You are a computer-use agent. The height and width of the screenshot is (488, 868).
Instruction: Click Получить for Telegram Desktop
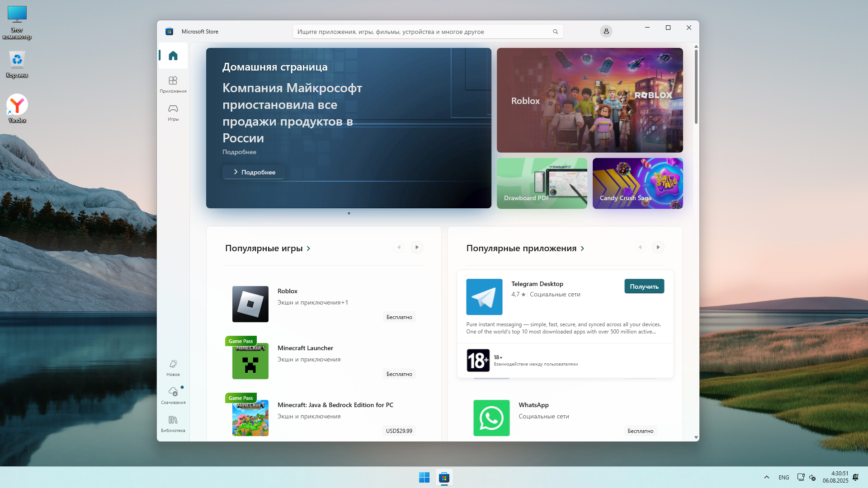click(x=644, y=286)
